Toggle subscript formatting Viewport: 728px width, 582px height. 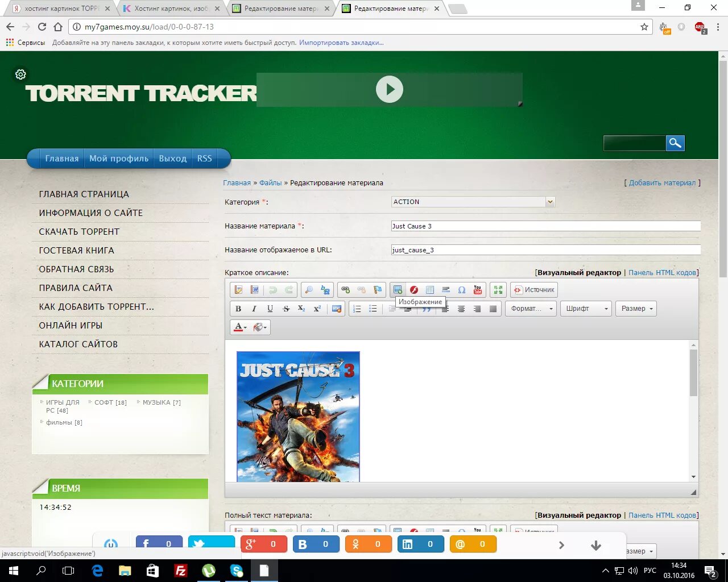click(301, 309)
